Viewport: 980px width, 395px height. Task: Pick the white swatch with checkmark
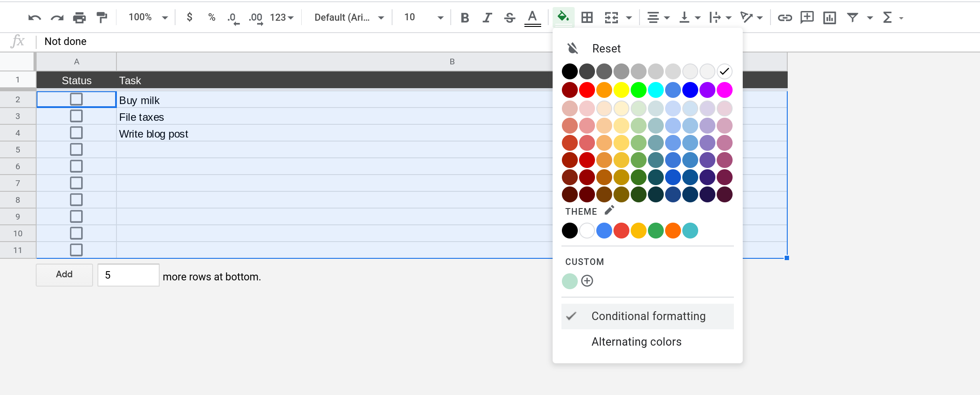pyautogui.click(x=725, y=71)
